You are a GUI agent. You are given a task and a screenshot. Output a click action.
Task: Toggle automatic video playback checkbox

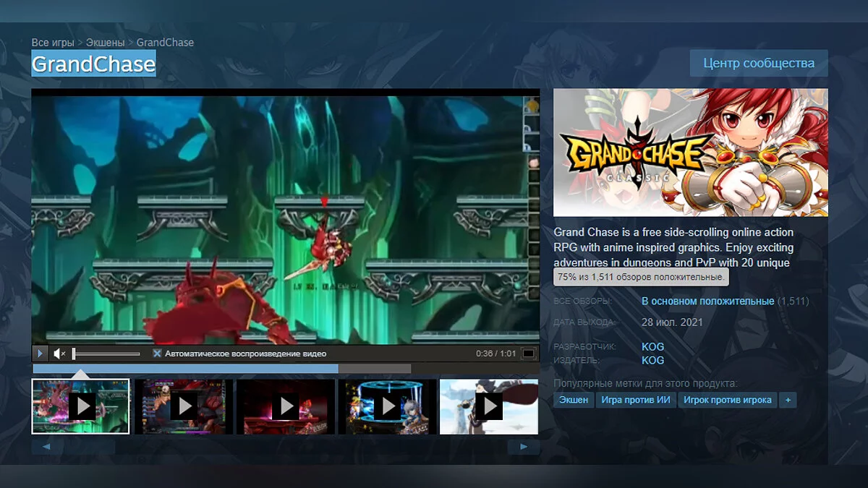click(x=157, y=354)
